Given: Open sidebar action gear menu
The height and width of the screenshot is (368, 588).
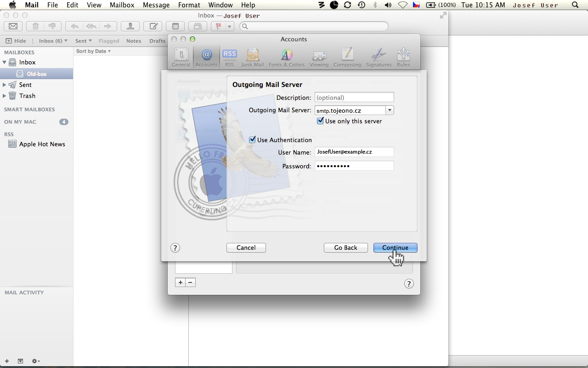Looking at the screenshot, I should (x=36, y=361).
